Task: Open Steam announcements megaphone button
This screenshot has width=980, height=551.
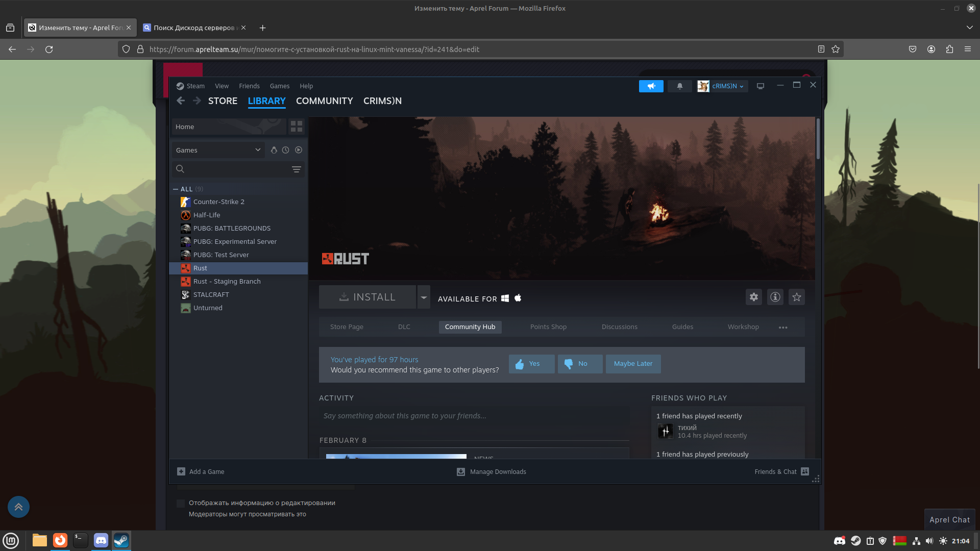Action: [651, 86]
